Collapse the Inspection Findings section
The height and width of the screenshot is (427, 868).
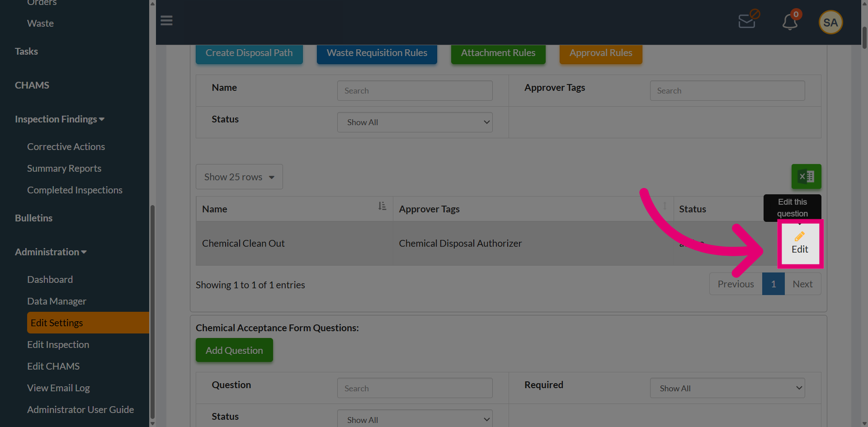(60, 119)
